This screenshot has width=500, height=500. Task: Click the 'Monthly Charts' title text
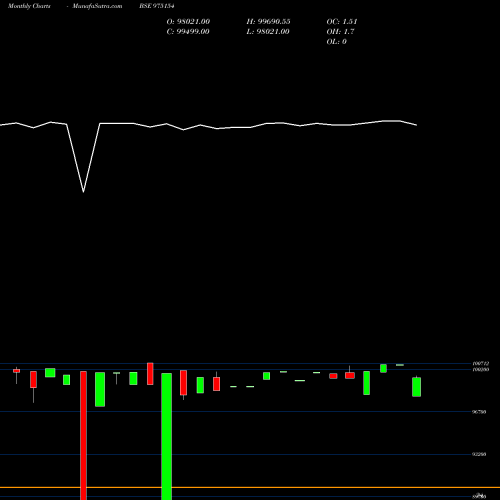(x=29, y=6)
